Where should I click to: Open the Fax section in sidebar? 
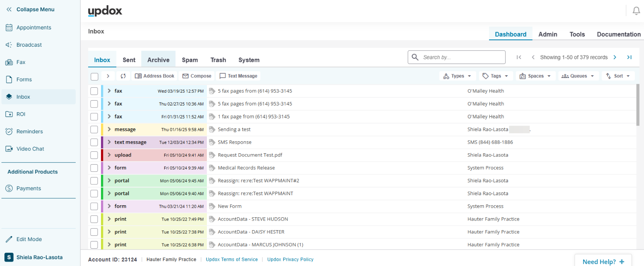pos(21,62)
